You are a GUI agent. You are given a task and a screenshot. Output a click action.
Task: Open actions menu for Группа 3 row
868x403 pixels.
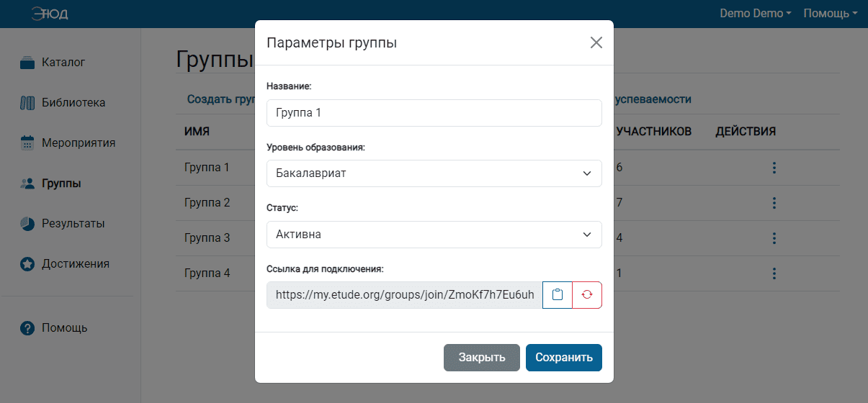coord(774,238)
